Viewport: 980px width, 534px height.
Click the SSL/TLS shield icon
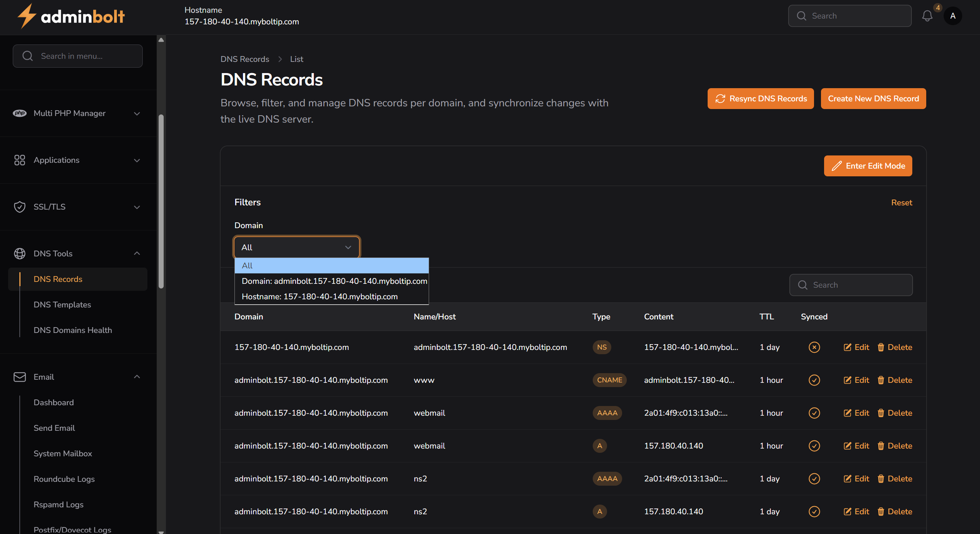coord(20,207)
